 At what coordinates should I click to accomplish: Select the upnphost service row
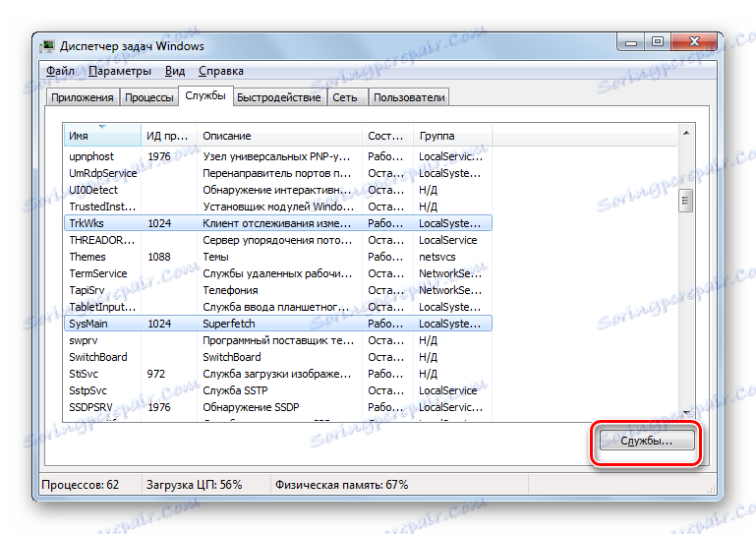point(277,156)
